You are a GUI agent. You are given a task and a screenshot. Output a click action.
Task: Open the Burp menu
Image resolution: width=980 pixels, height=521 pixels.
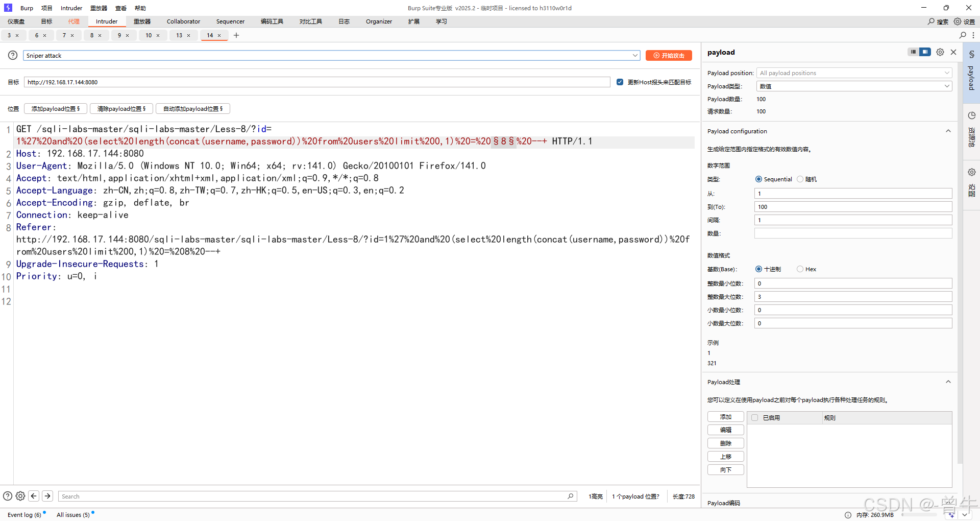click(27, 8)
